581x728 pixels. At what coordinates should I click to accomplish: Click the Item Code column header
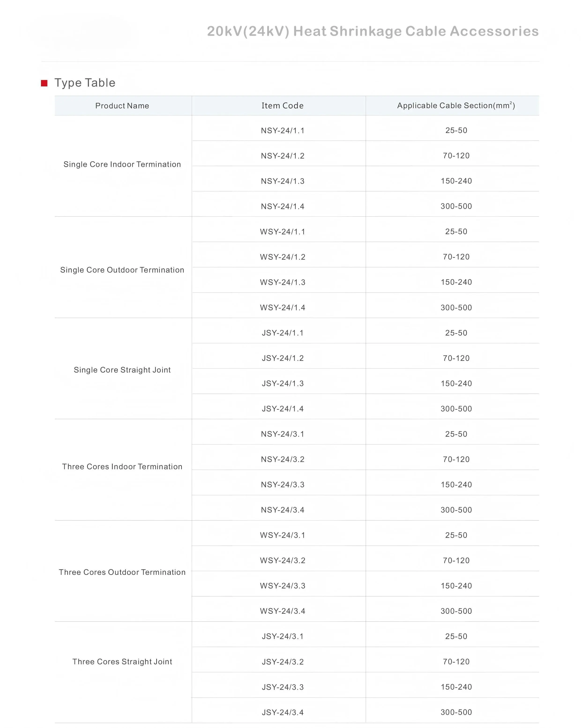(x=282, y=106)
